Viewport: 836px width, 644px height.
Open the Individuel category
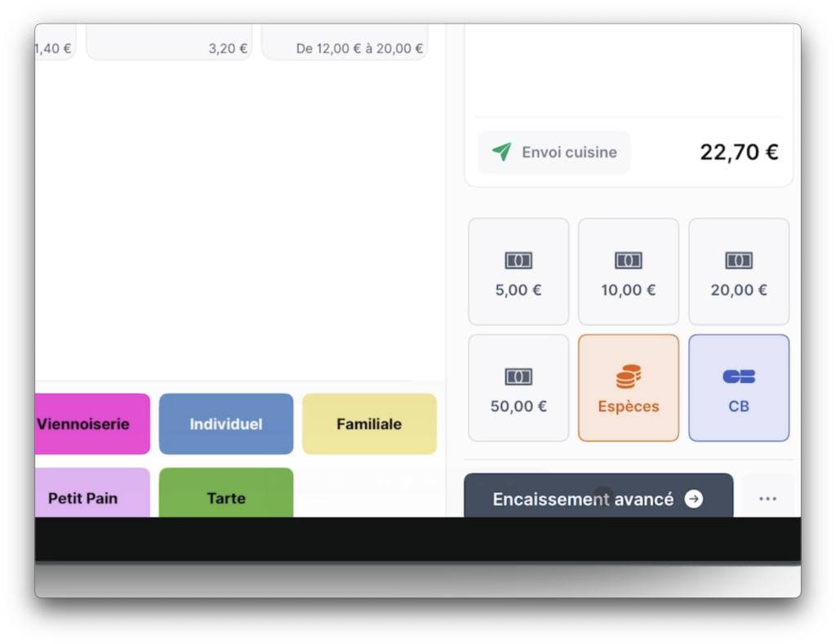pyautogui.click(x=226, y=424)
